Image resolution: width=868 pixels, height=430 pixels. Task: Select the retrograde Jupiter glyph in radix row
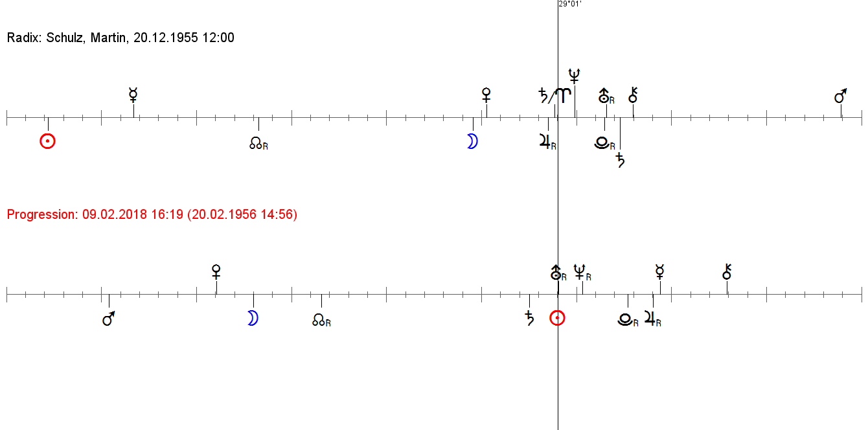point(547,142)
